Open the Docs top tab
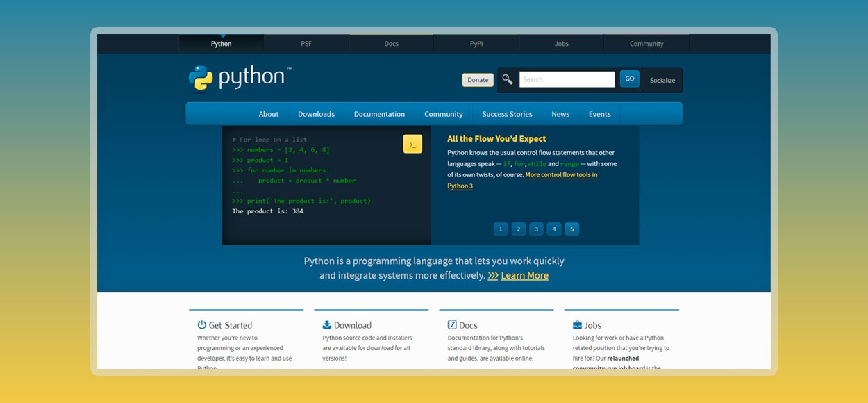The width and height of the screenshot is (868, 403). [392, 44]
